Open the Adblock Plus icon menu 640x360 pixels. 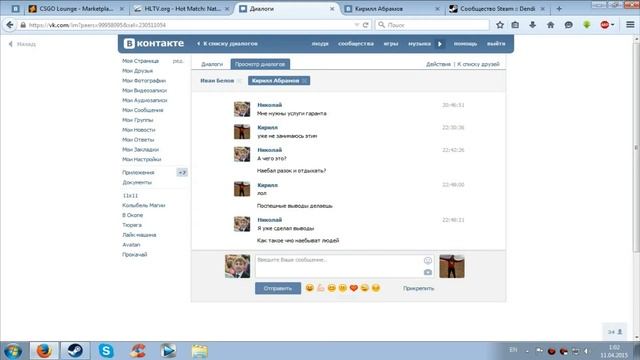607,25
